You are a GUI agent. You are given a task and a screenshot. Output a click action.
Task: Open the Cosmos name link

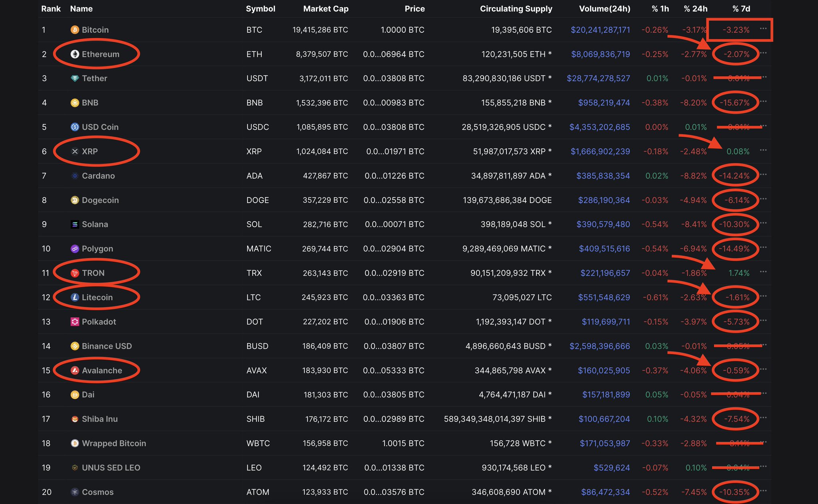[98, 492]
